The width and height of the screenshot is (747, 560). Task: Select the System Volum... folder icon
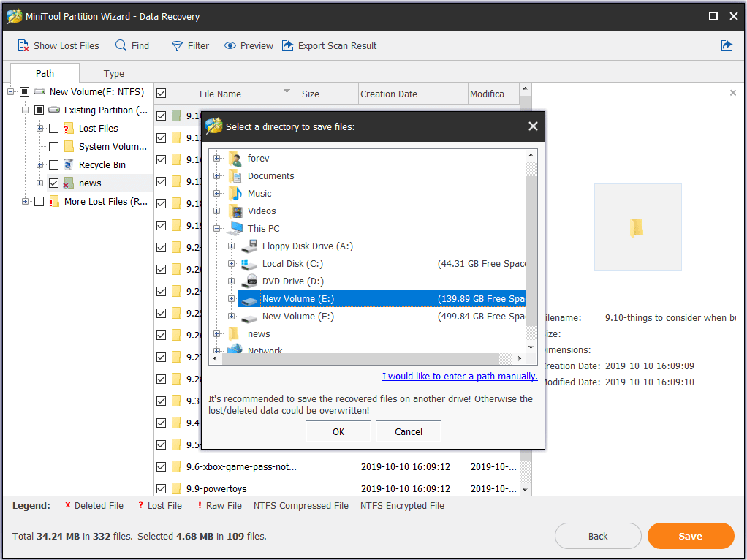point(69,146)
